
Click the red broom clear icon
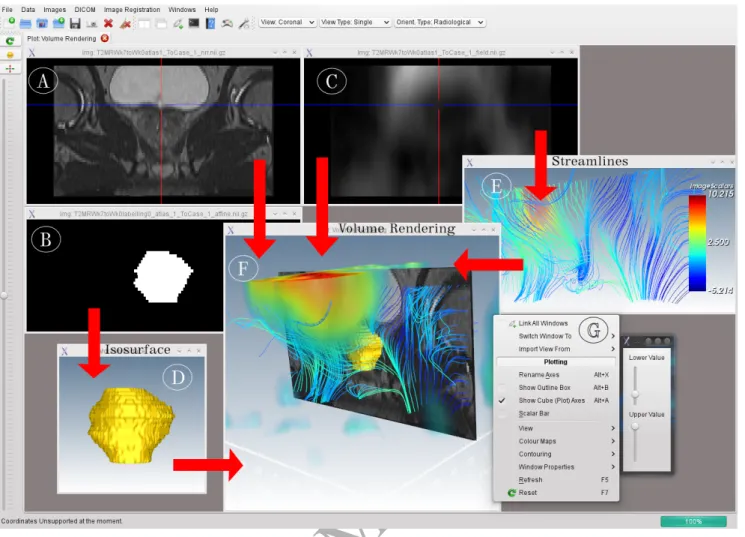coord(125,23)
